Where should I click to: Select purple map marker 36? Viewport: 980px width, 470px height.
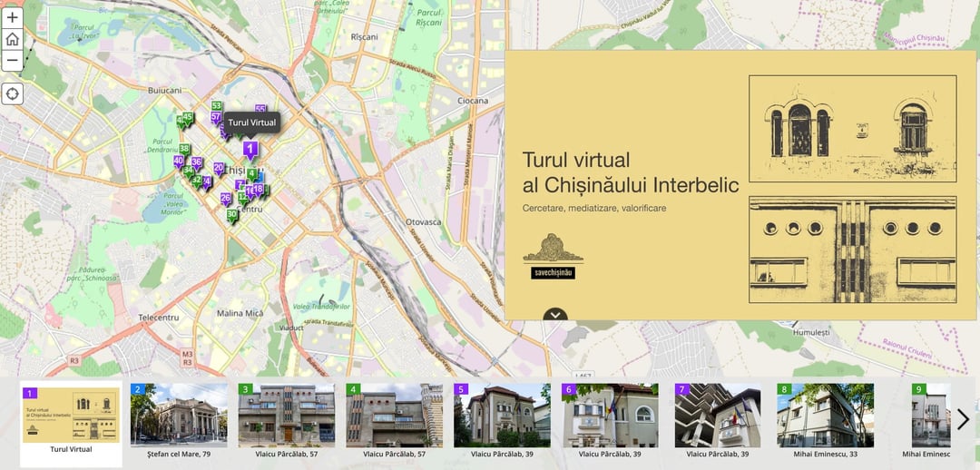196,163
